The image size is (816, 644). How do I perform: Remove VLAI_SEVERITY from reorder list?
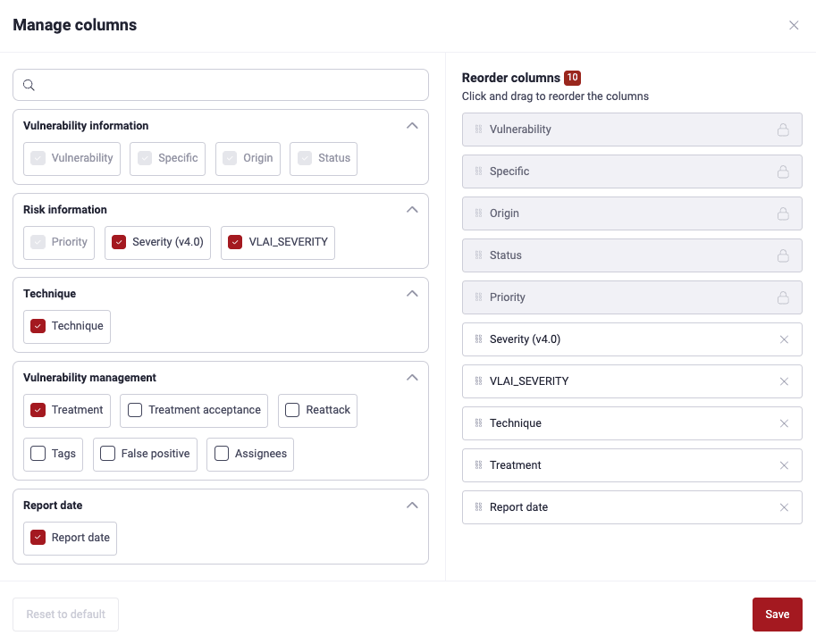point(784,381)
